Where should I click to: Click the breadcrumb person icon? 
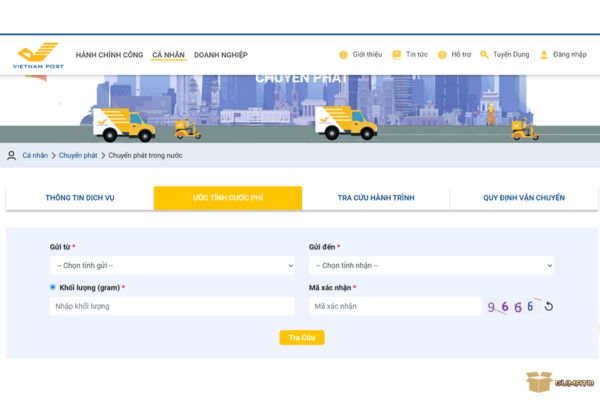[x=12, y=156]
